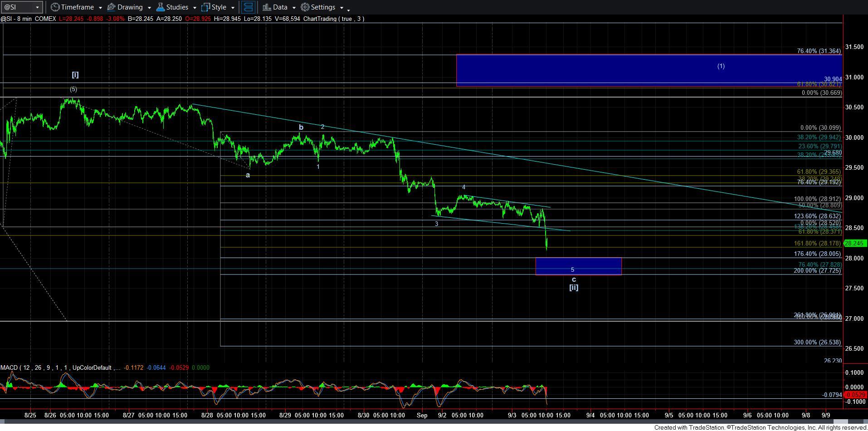
Task: Click the Style icon
Action: (205, 7)
